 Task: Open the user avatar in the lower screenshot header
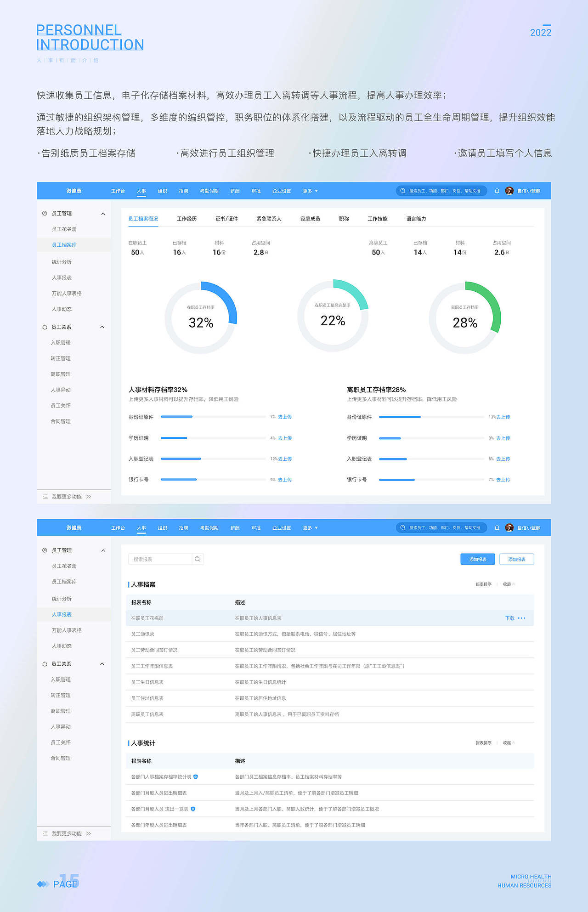(509, 528)
